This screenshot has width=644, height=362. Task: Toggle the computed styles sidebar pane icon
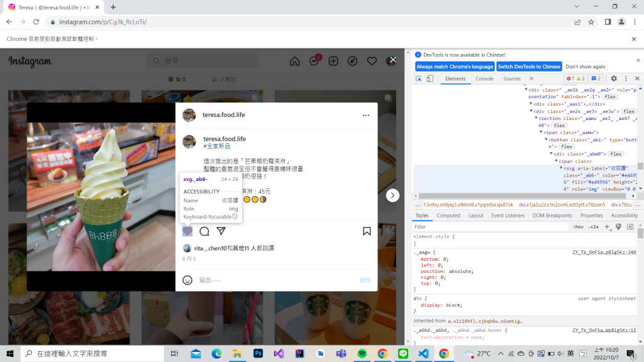click(630, 226)
